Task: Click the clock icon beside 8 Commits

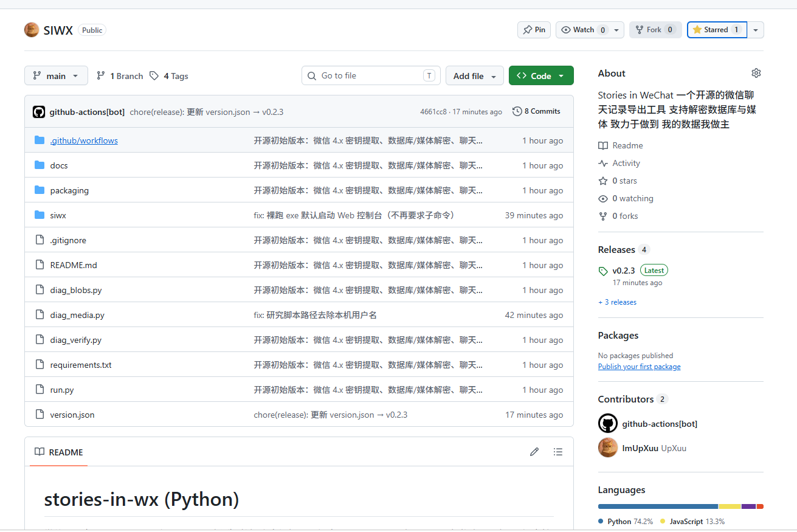Action: (517, 111)
